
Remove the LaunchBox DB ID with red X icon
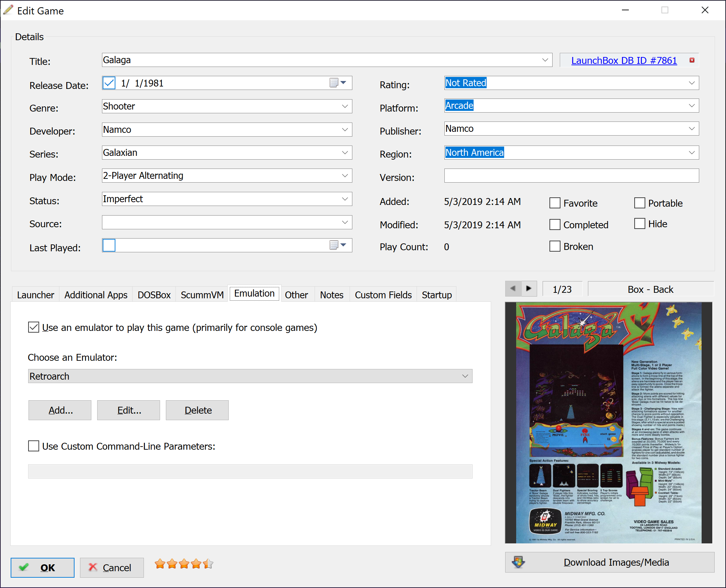click(692, 60)
